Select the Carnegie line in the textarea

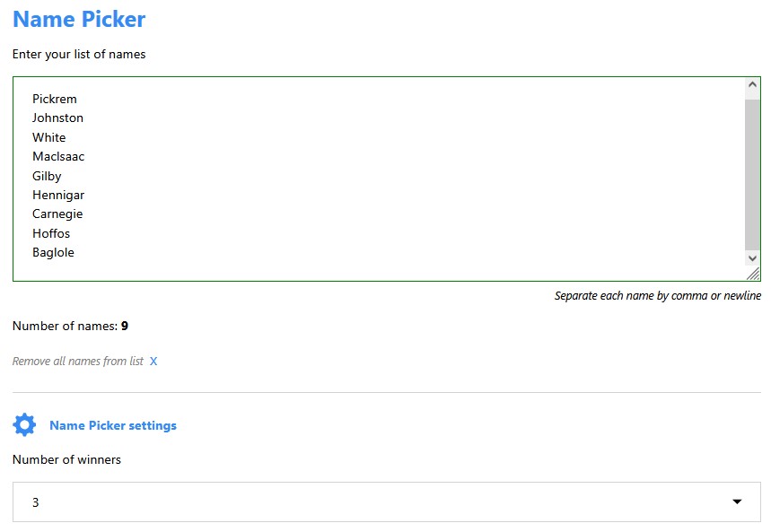(x=57, y=214)
